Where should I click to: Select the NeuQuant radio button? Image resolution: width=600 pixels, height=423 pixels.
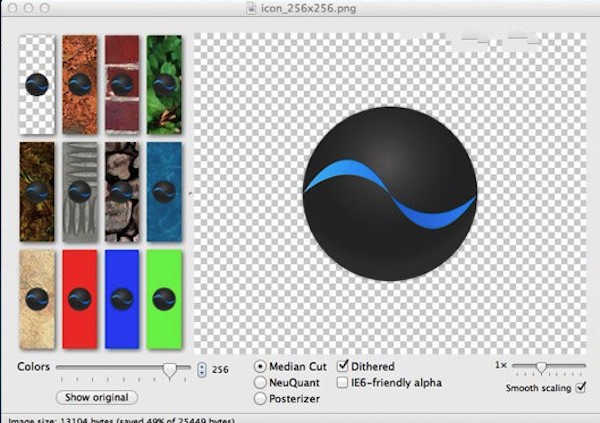pyautogui.click(x=260, y=382)
